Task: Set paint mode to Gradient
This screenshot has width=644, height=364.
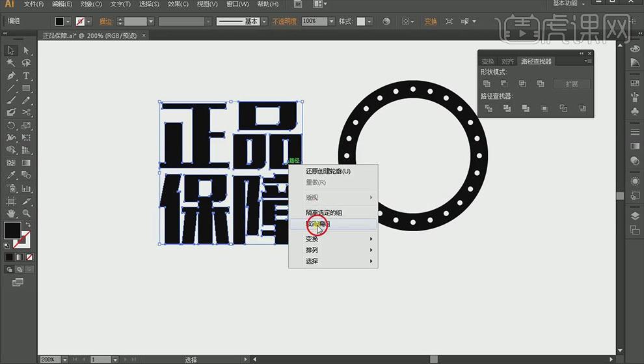Action: pos(20,257)
